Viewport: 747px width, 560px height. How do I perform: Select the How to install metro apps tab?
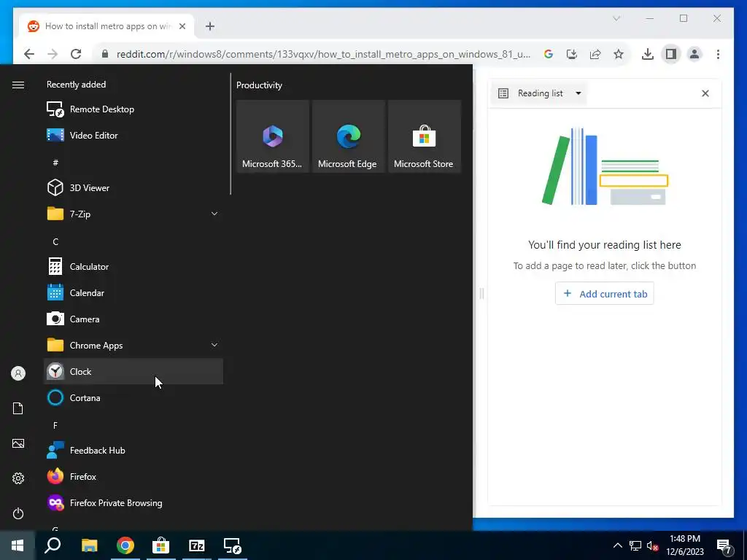107,26
